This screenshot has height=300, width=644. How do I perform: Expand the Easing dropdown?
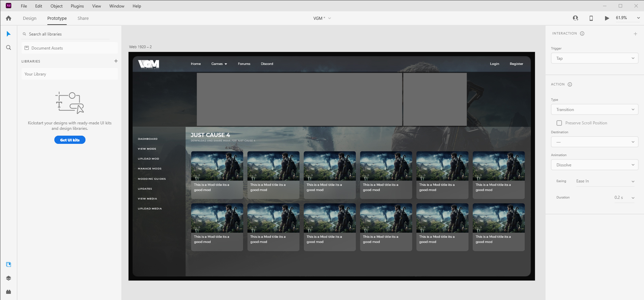pyautogui.click(x=605, y=181)
